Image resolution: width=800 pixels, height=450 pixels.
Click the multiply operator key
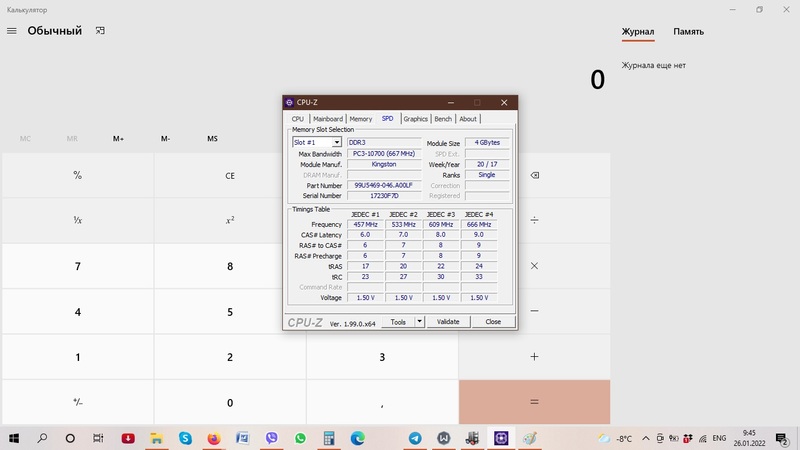pos(534,266)
